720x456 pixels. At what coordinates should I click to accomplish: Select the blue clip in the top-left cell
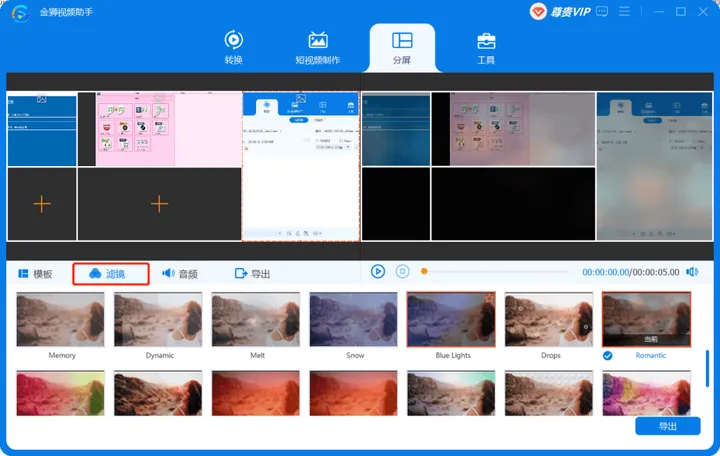click(x=42, y=131)
